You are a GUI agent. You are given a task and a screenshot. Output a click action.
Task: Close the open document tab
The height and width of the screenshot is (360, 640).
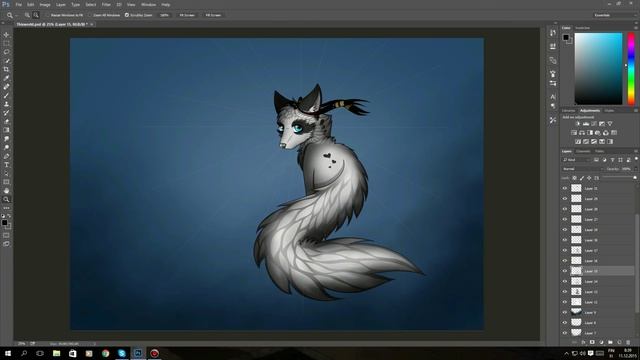(x=91, y=24)
